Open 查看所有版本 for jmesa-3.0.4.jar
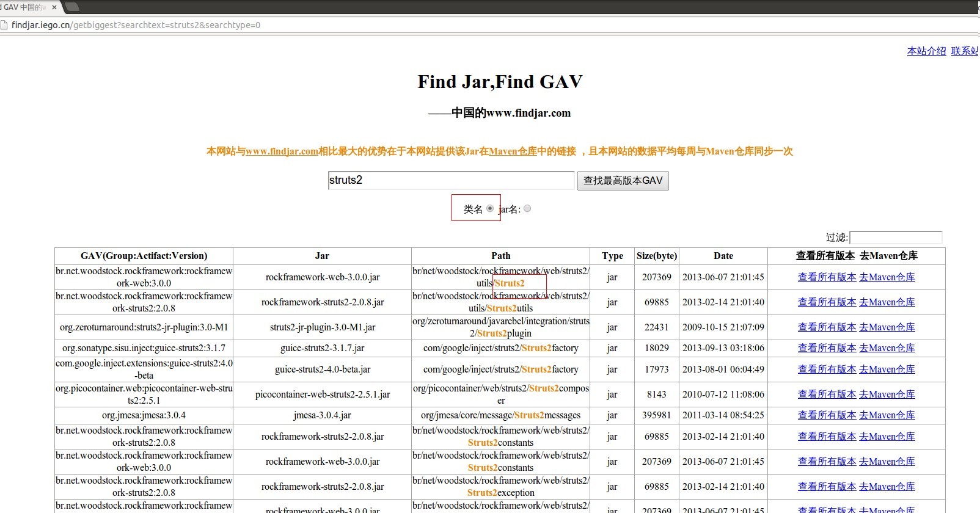The width and height of the screenshot is (980, 513). 827,415
